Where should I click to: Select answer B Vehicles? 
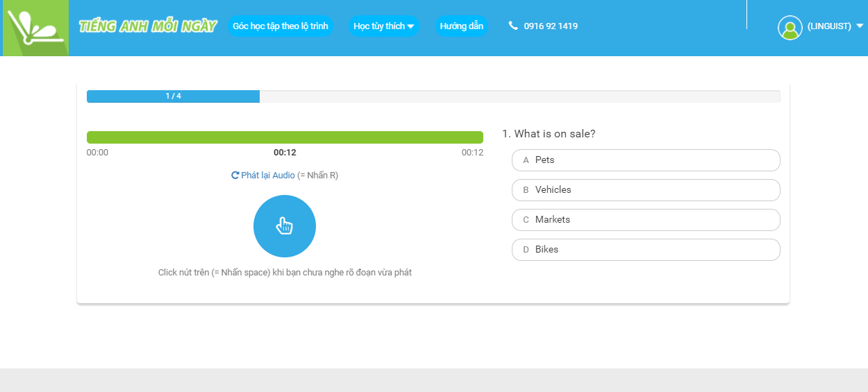point(645,190)
